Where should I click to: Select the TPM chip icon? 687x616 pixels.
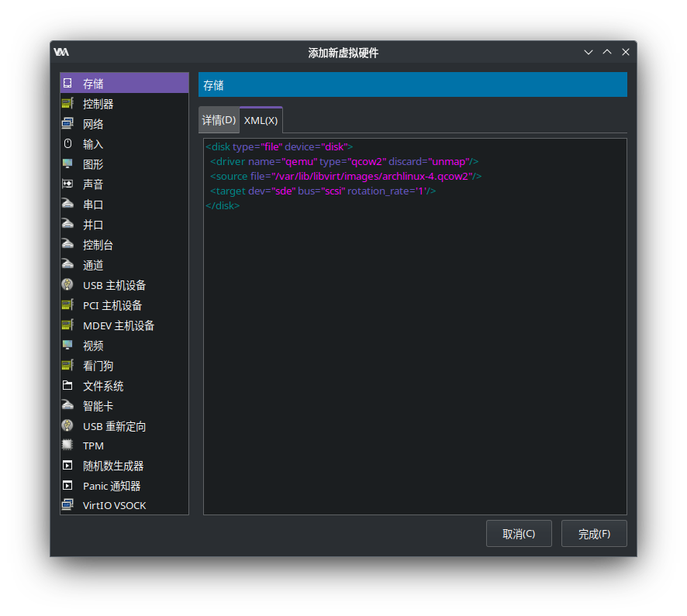(x=67, y=446)
